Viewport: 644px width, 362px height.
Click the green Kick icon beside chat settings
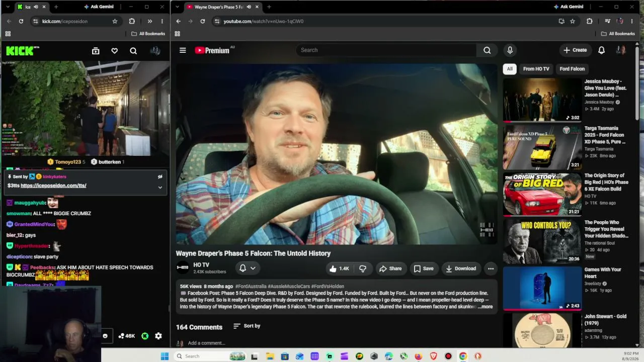pyautogui.click(x=145, y=336)
